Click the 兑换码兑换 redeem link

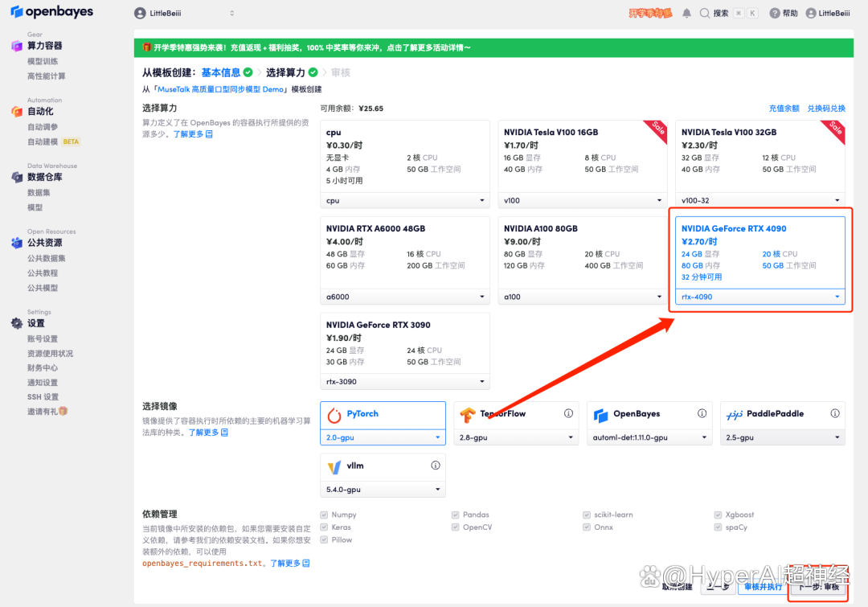(x=826, y=109)
